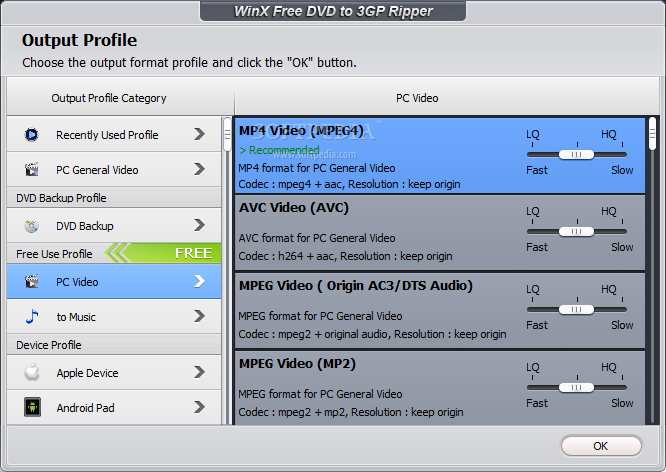Click MPEG Origin AC3/DTS quality slider handle
The width and height of the screenshot is (666, 472).
[x=576, y=310]
